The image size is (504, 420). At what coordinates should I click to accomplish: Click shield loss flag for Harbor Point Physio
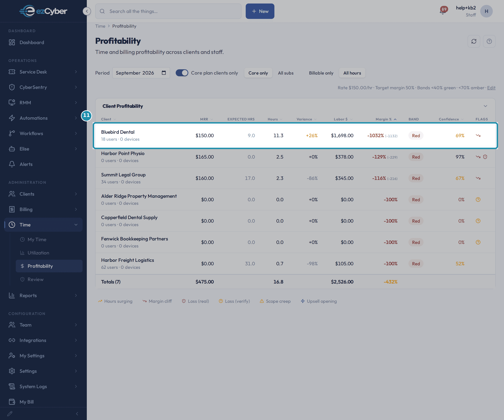[485, 157]
